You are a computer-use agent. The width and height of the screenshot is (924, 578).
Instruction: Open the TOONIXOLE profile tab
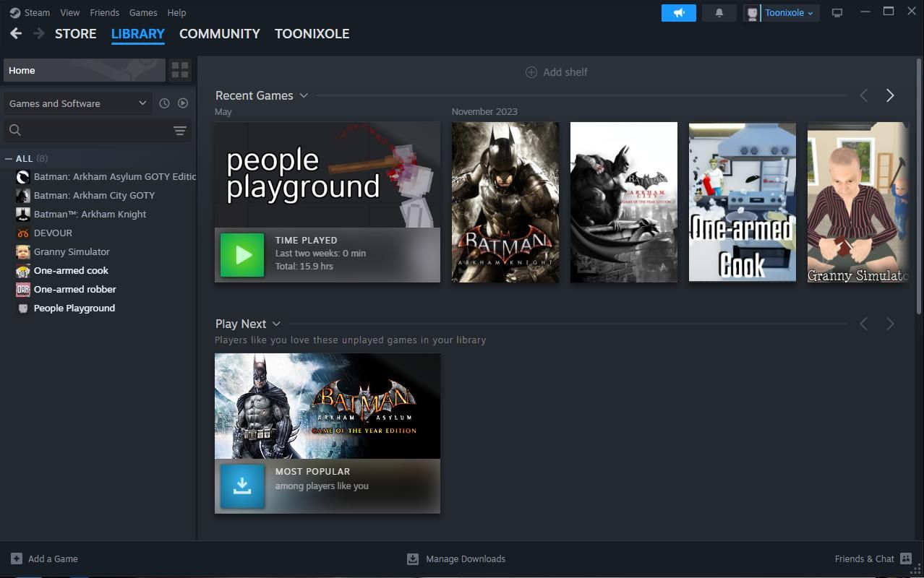tap(312, 33)
